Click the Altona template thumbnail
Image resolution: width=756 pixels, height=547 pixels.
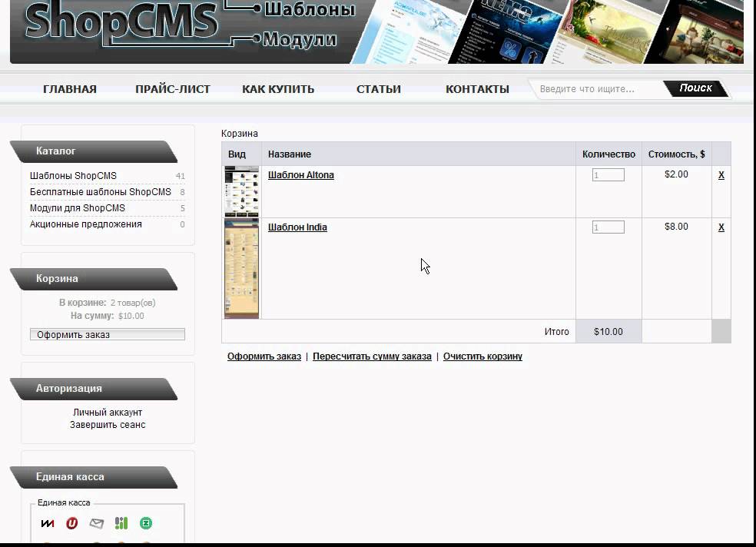coord(241,191)
